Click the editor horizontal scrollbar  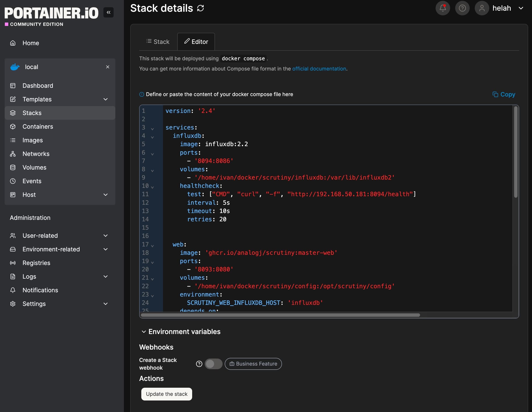click(x=280, y=315)
